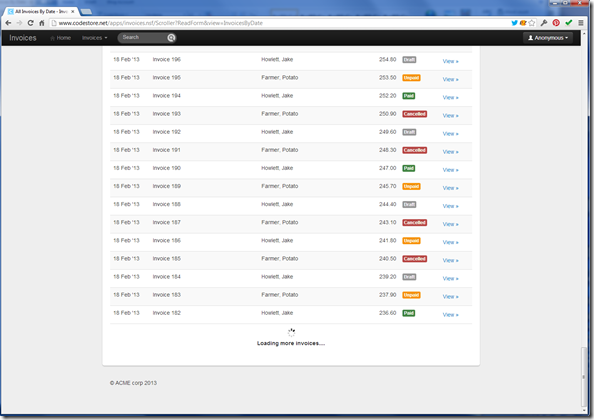Click the green checkmark extension icon
Viewport: 594px width, 420px height.
point(568,23)
